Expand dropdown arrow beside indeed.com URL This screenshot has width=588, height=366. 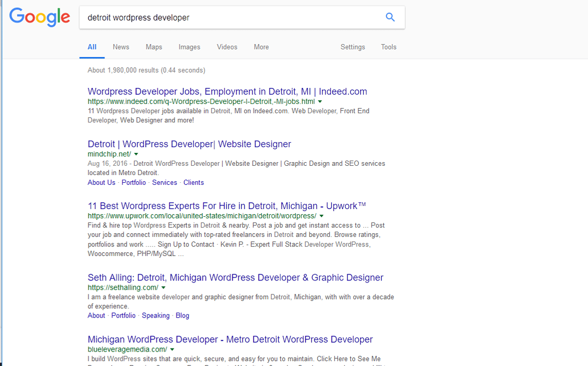click(x=320, y=102)
